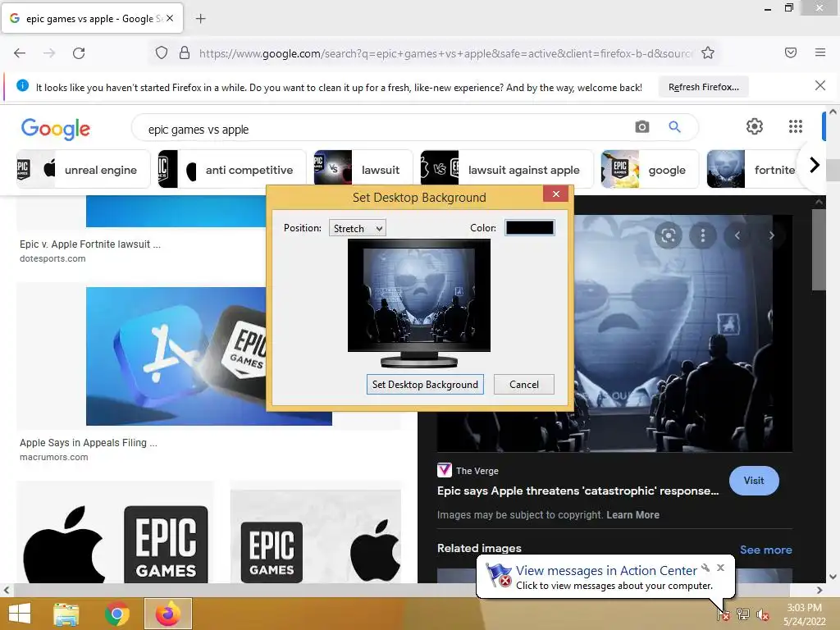Open the Google apps grid icon
The width and height of the screenshot is (840, 630).
coord(796,126)
